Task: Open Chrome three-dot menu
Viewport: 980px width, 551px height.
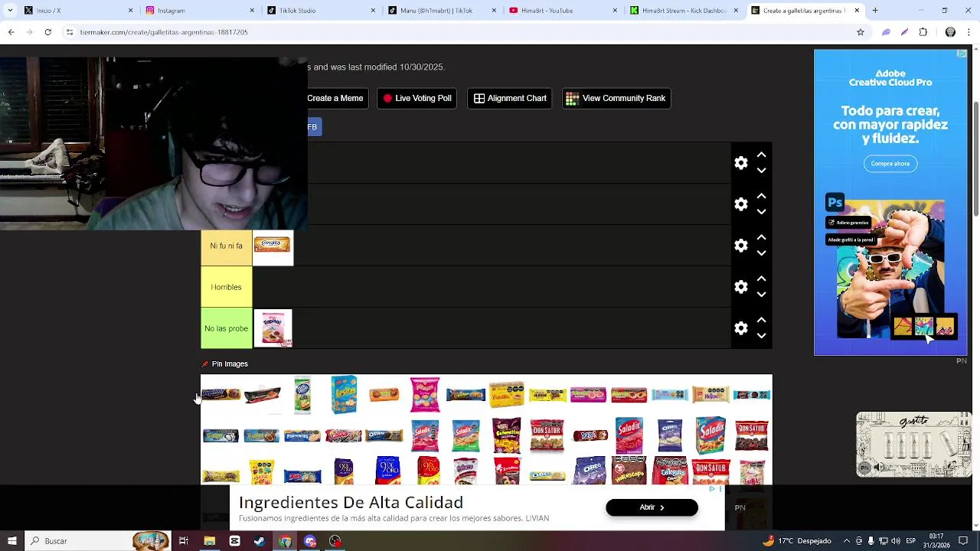Action: pos(969,32)
